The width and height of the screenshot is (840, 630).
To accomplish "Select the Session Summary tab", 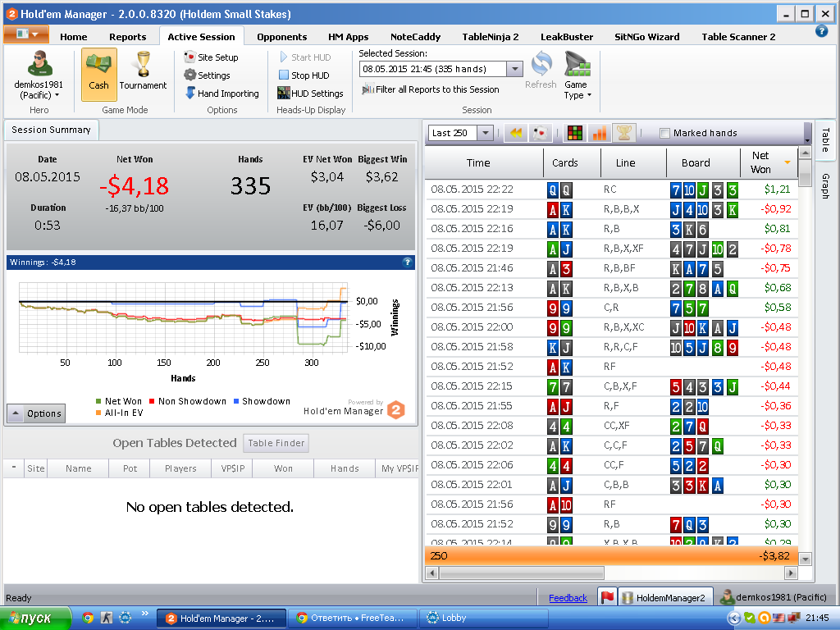I will pyautogui.click(x=51, y=130).
